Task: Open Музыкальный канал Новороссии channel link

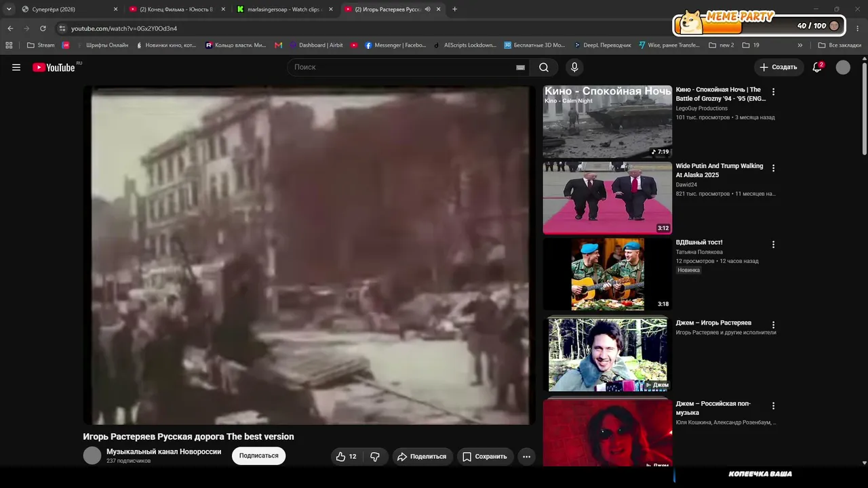Action: coord(163,451)
